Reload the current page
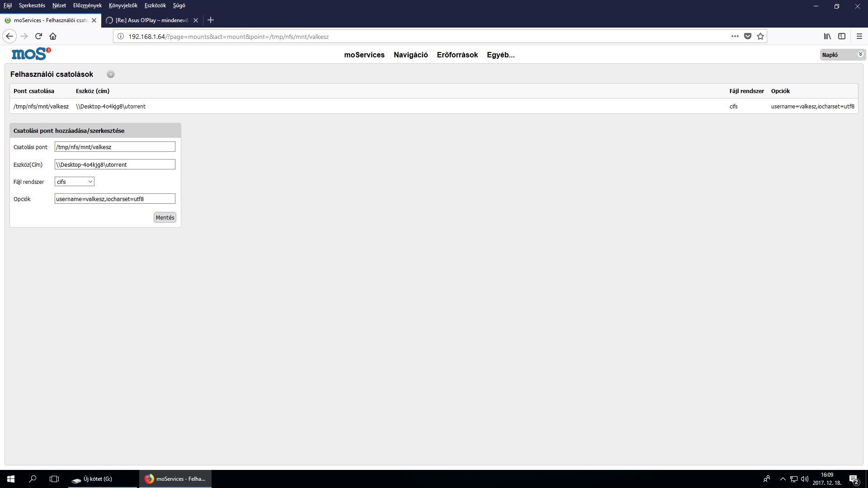 coord(38,36)
